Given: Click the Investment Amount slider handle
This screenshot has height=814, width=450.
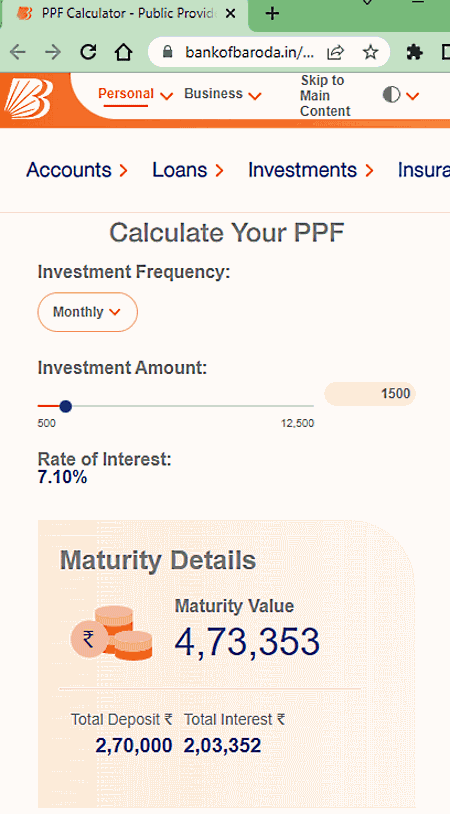Looking at the screenshot, I should pos(65,406).
